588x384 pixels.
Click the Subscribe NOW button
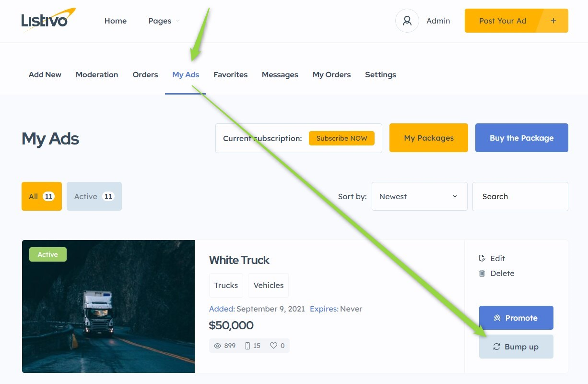coord(342,138)
